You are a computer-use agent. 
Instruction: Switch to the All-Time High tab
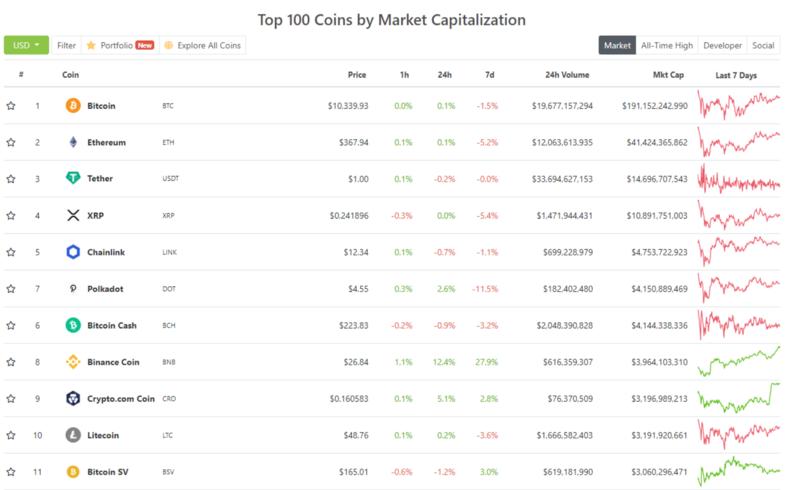coord(667,45)
